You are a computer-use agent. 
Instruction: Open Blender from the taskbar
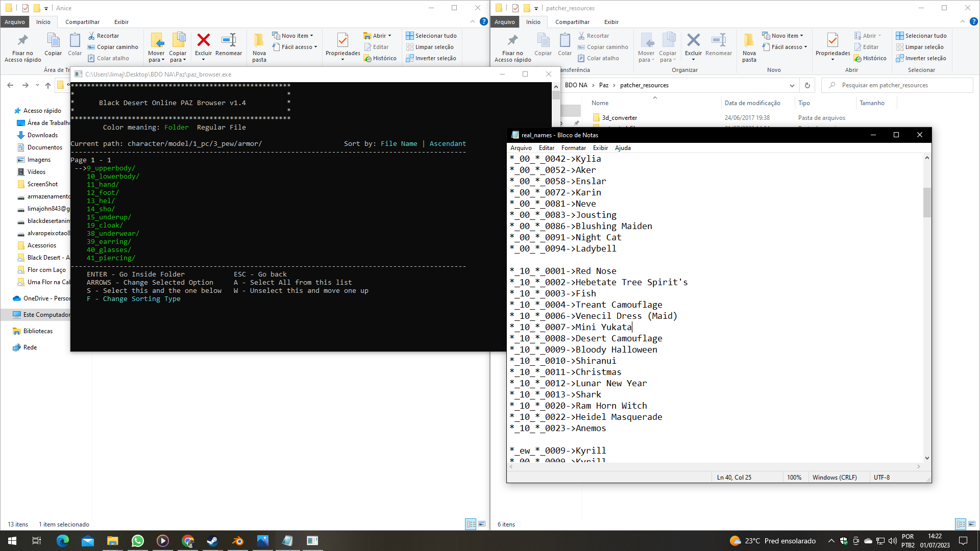coord(237,541)
